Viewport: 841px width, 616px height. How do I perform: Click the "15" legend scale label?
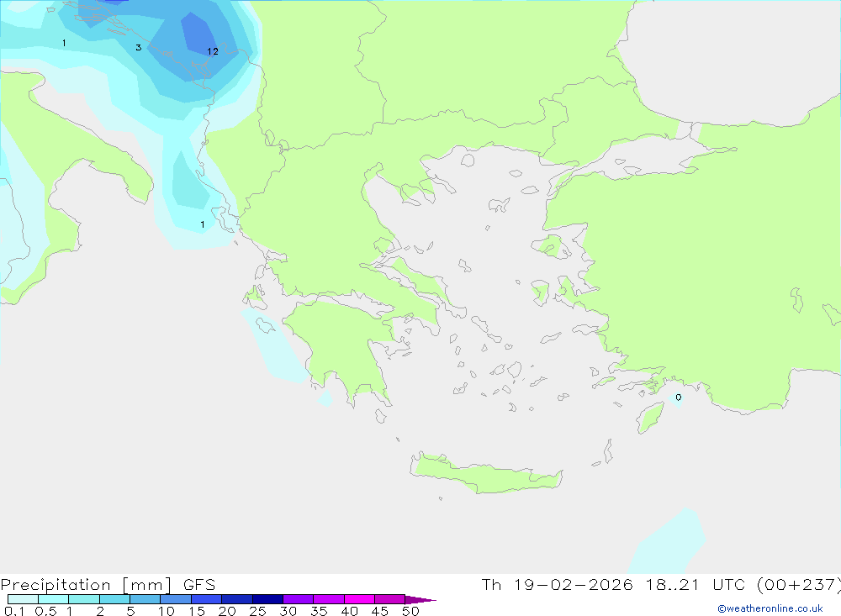point(197,611)
